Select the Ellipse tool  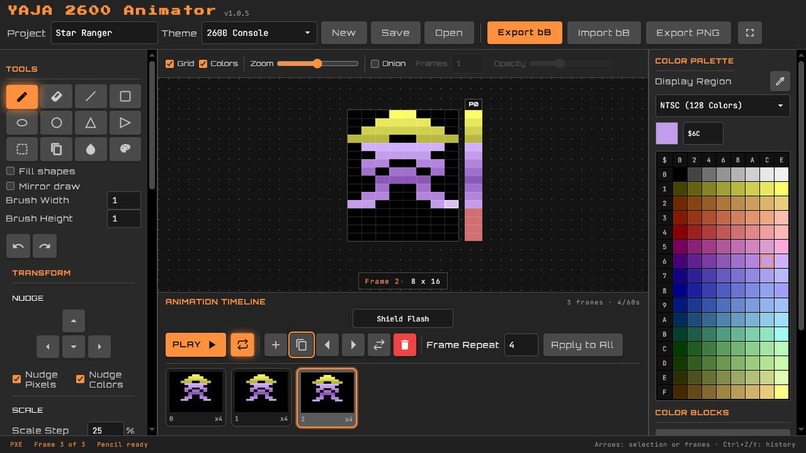pos(22,123)
